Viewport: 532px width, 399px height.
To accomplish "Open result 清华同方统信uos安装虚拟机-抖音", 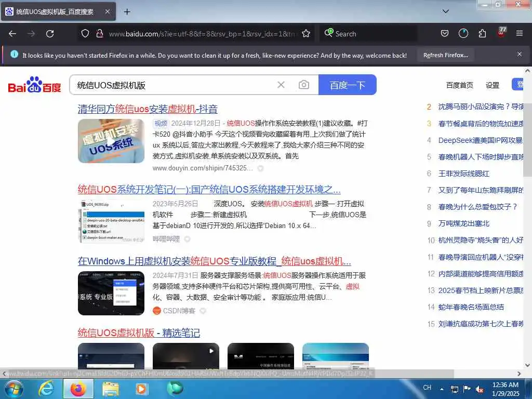I will pyautogui.click(x=148, y=109).
